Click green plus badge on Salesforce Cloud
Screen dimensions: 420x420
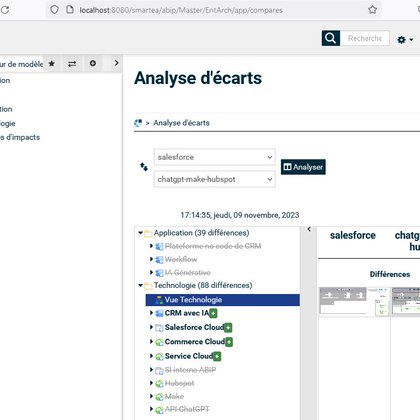pos(228,328)
